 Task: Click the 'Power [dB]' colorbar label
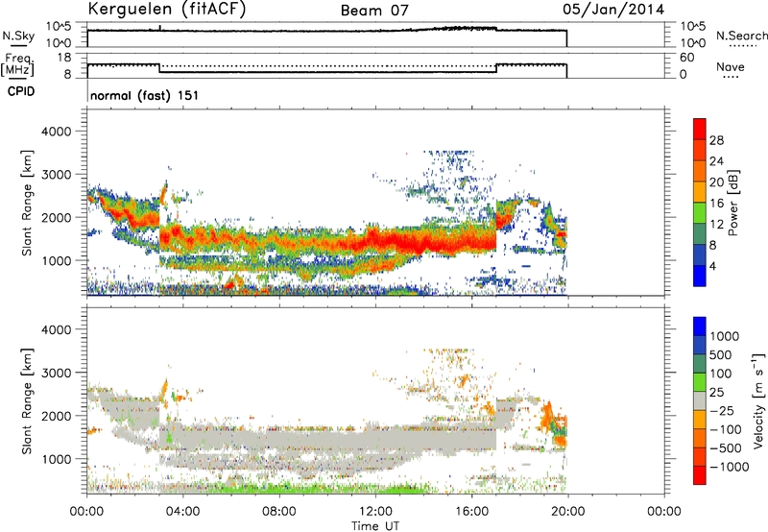tap(732, 203)
